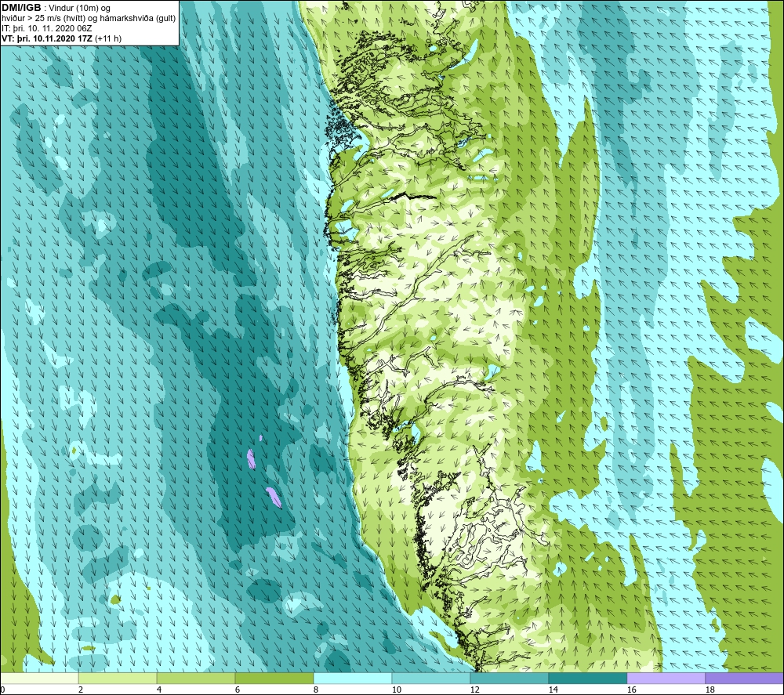Select the dark teal 14–16 m/s legend swatch

(x=588, y=678)
